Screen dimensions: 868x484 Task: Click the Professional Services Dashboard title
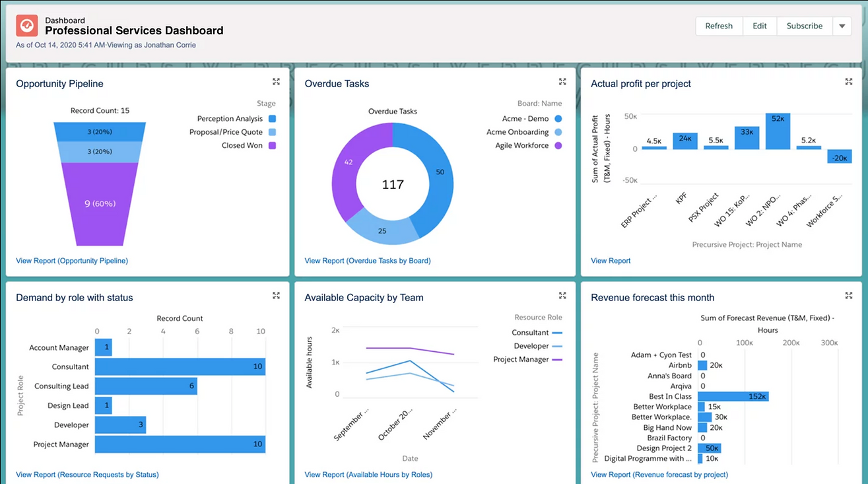134,30
